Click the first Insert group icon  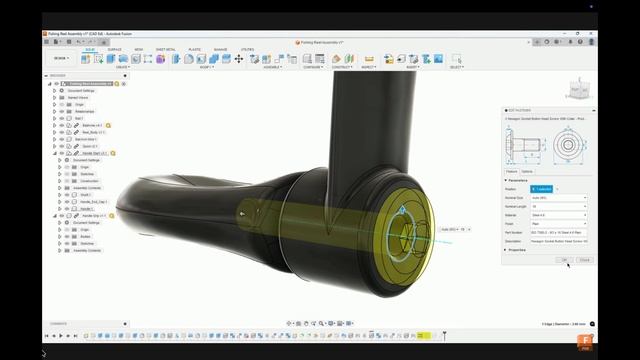pyautogui.click(x=389, y=59)
